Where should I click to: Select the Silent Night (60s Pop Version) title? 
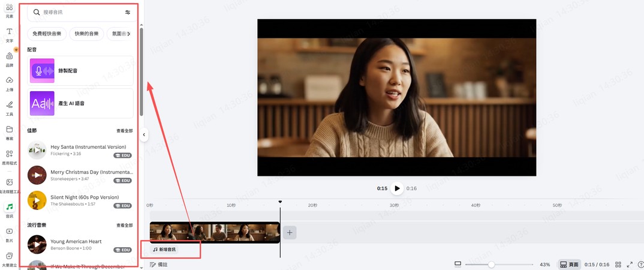pyautogui.click(x=85, y=197)
